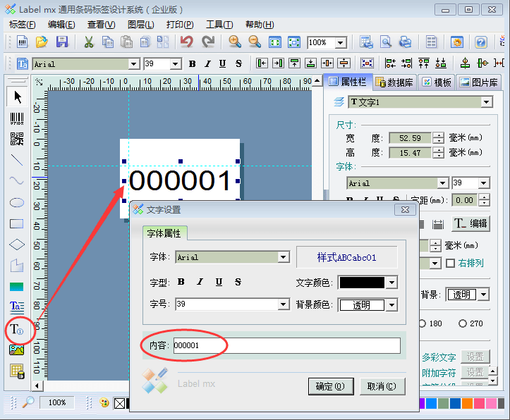Click the black 文字颜色 swatch
510x420 pixels.
click(x=362, y=283)
